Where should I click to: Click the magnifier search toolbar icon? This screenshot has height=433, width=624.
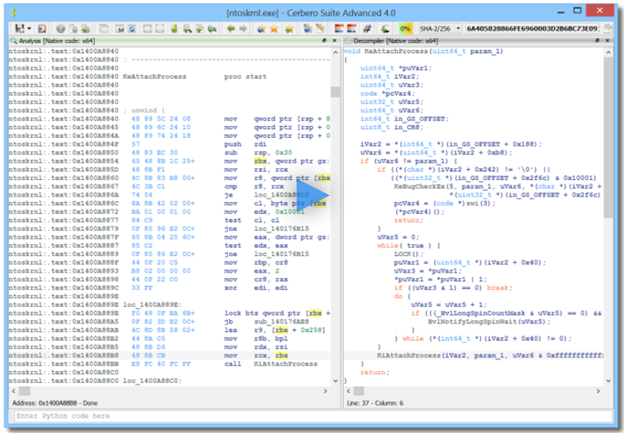point(187,29)
